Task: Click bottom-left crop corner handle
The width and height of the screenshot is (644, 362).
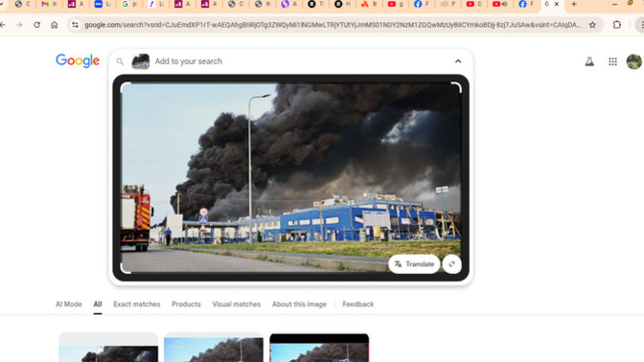Action: pos(126,268)
